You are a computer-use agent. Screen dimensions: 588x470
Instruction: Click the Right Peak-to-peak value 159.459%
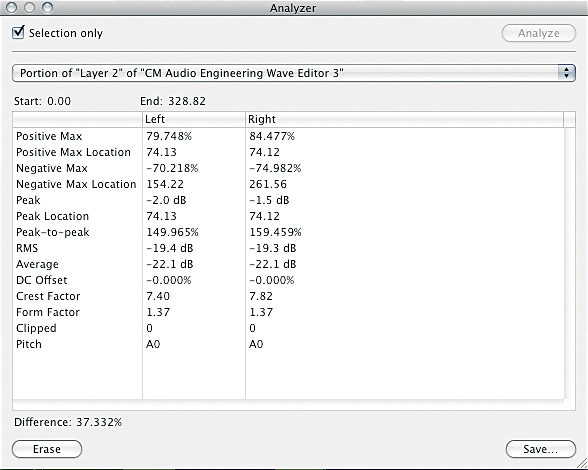[x=275, y=232]
